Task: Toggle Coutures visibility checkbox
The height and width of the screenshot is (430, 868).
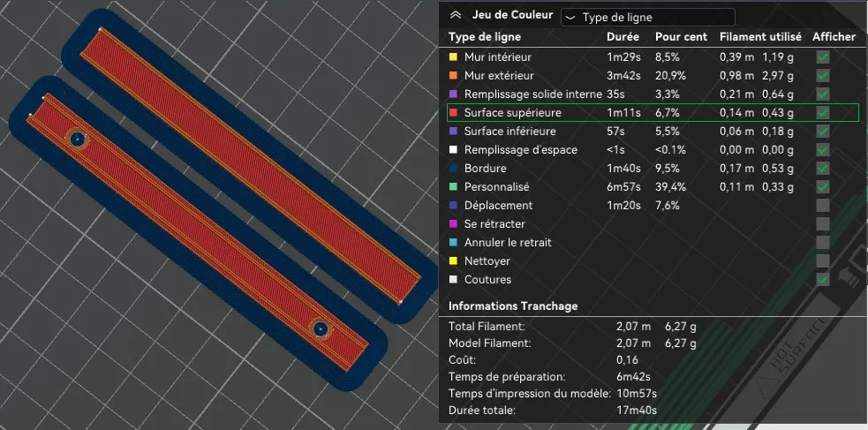Action: [823, 280]
